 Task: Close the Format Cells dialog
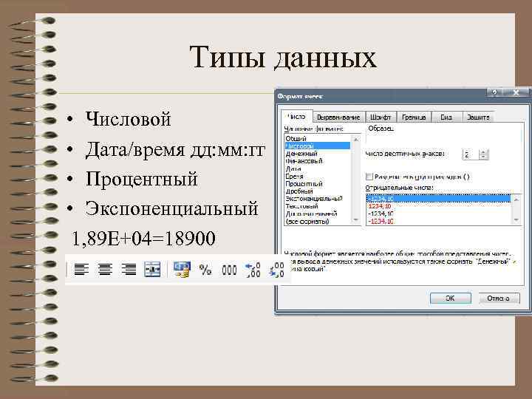click(516, 92)
